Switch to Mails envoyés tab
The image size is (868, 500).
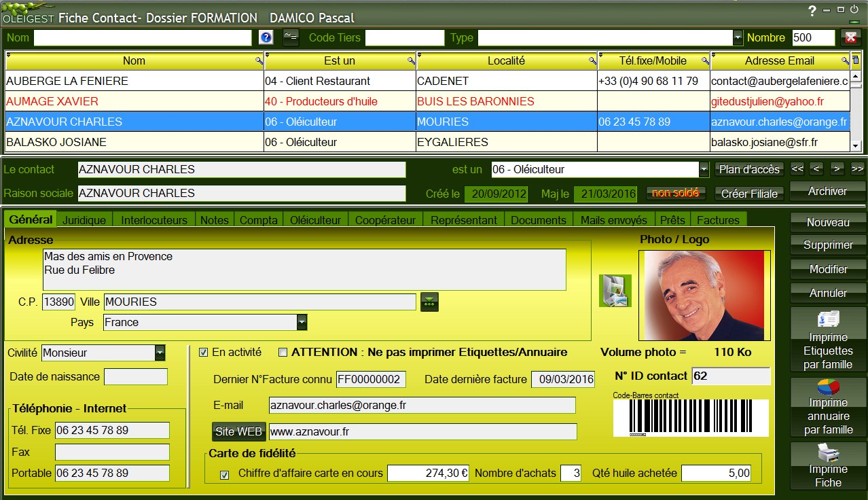click(x=614, y=220)
